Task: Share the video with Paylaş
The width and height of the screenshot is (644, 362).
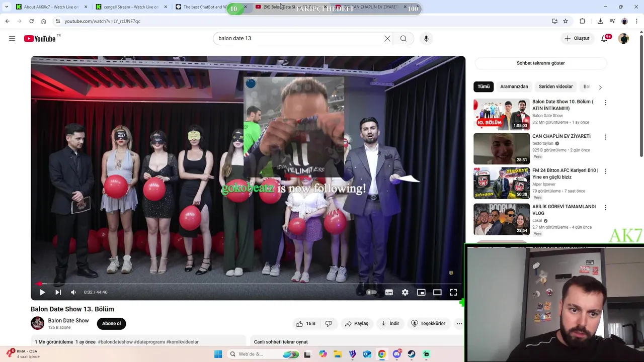Action: coord(356,324)
